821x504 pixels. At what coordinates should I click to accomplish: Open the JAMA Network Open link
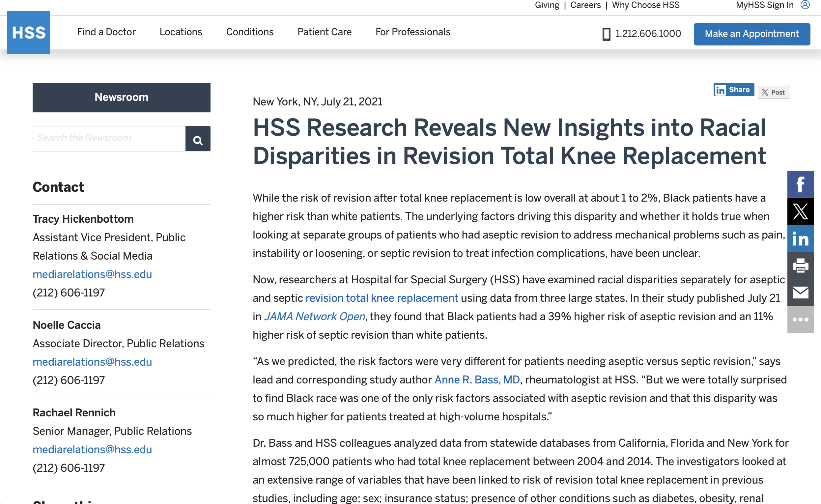point(314,316)
